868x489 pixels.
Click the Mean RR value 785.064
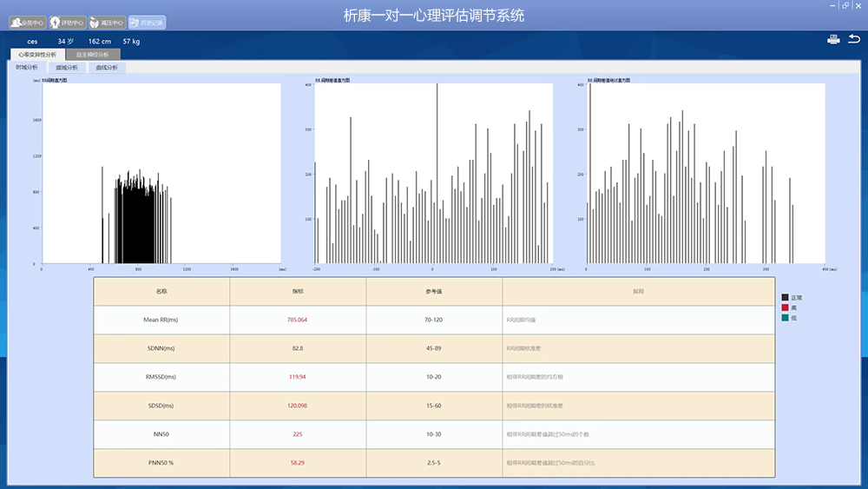coord(297,320)
